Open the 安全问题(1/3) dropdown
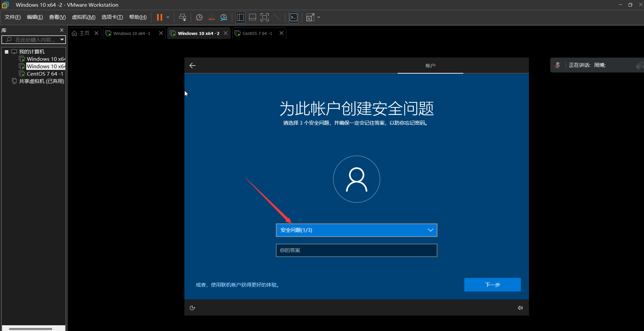Screen dimensions: 644x331 [357, 230]
